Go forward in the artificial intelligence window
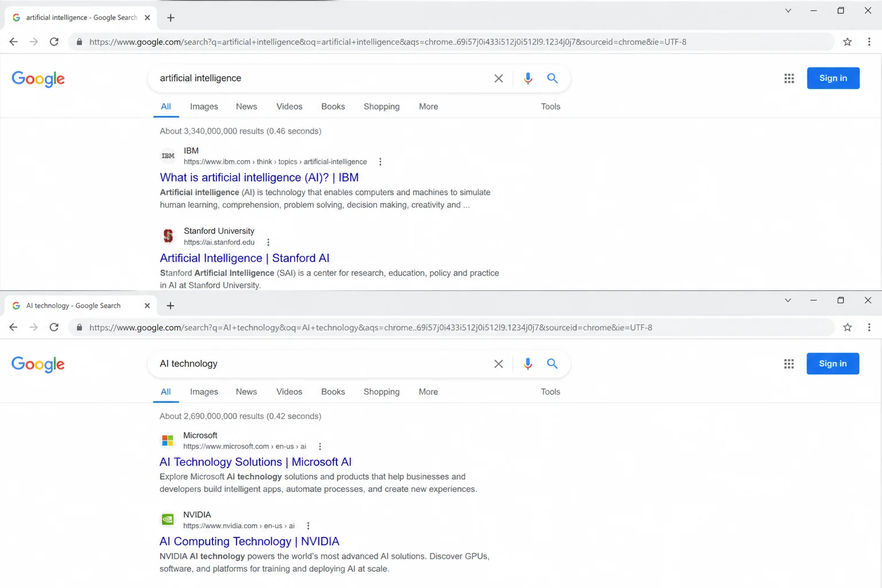The image size is (882, 588). pos(34,42)
